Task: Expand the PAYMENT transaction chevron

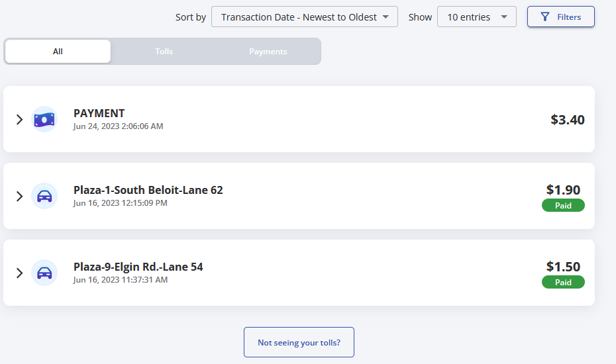Action: click(19, 119)
